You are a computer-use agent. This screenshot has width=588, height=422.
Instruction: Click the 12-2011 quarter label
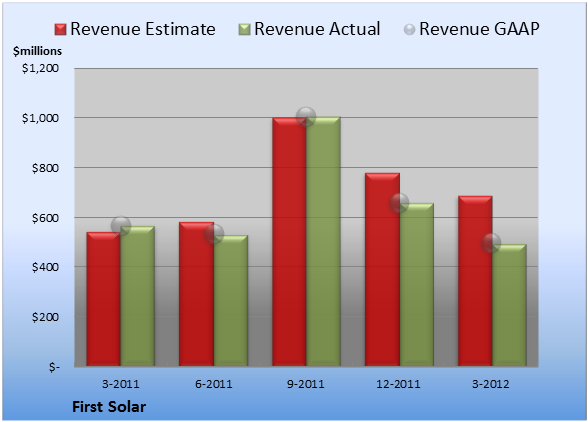(398, 384)
